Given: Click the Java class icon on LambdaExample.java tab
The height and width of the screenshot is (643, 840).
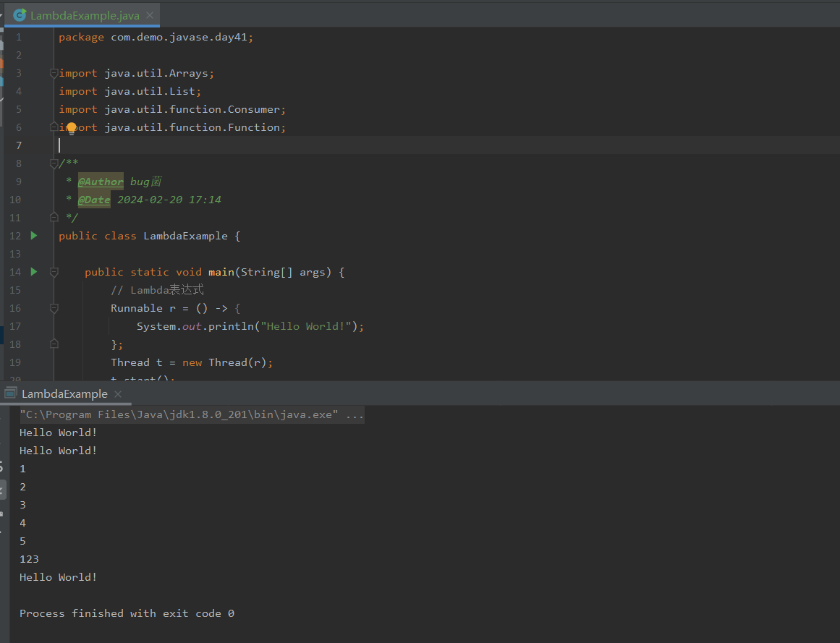Looking at the screenshot, I should point(20,15).
